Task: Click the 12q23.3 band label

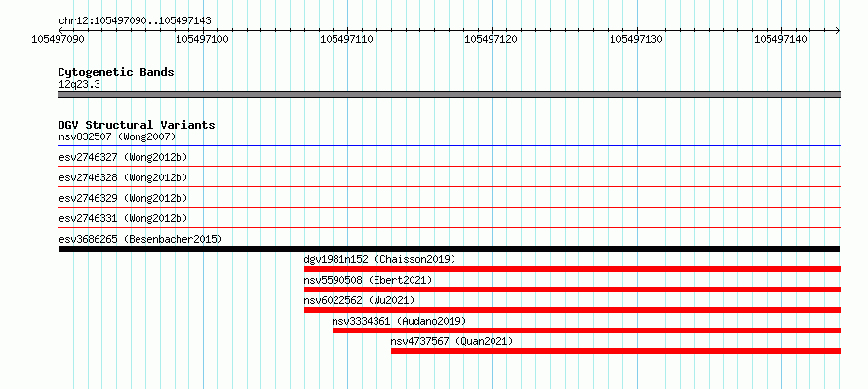Action: (x=79, y=85)
